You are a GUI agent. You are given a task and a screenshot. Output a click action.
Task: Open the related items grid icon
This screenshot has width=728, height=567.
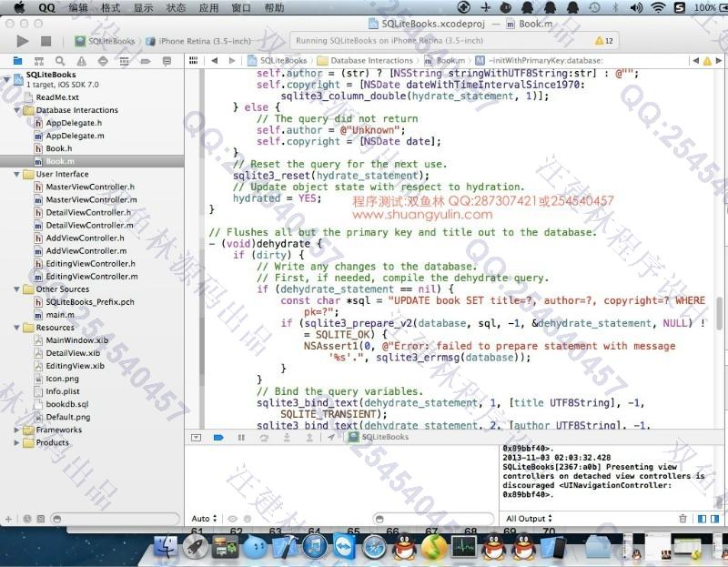pos(194,60)
